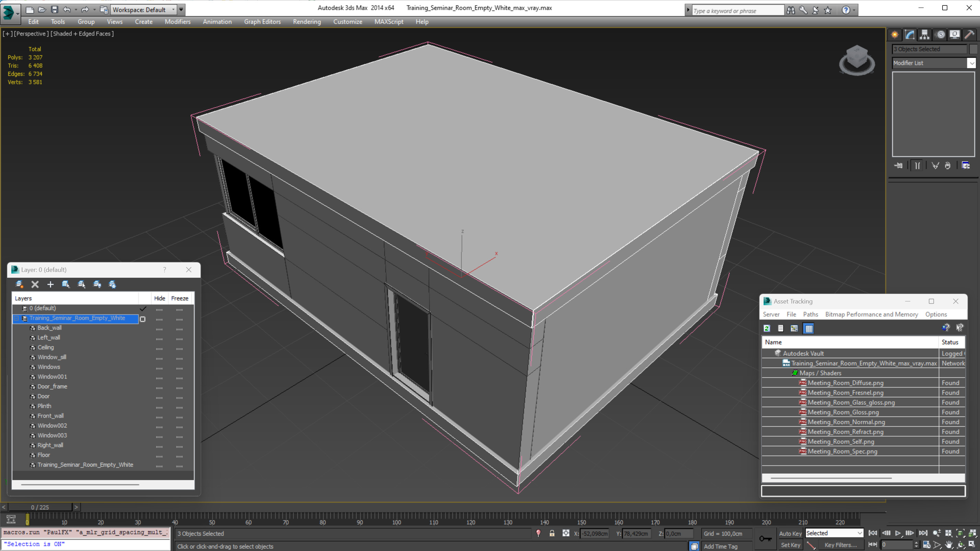Click the Shaded + Edged Faces viewport label

[x=82, y=33]
